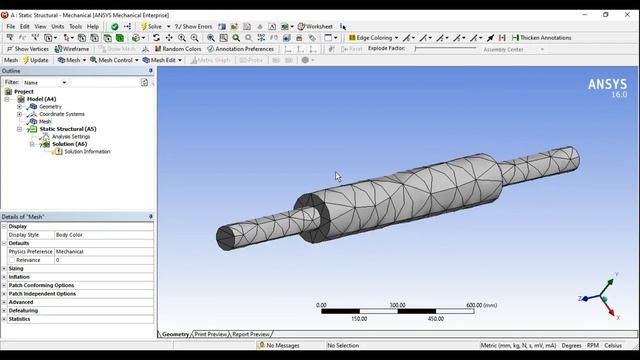
Task: Check the Relevance checkbox in Details
Action: [11, 260]
